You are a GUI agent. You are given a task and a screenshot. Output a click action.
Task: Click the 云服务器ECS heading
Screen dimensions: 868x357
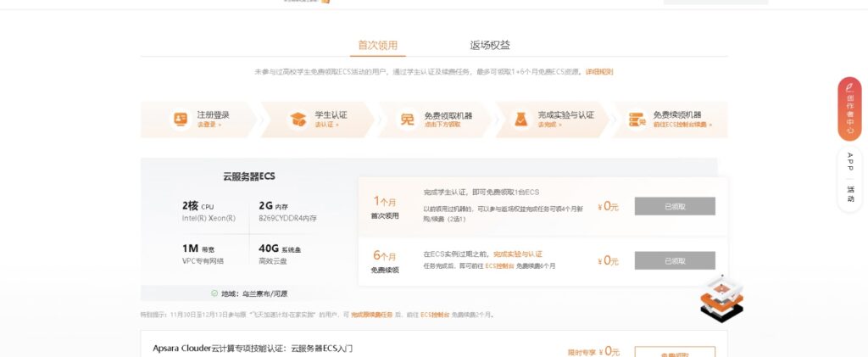[x=249, y=176]
